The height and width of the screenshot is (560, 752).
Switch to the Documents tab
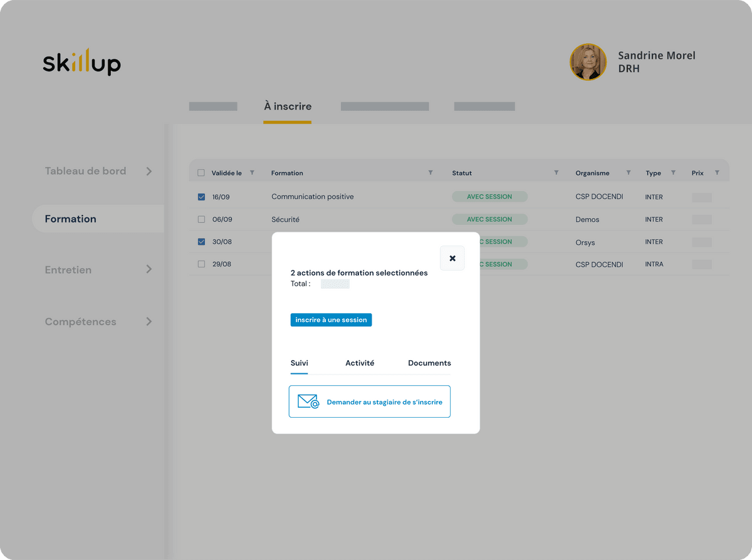coord(429,363)
